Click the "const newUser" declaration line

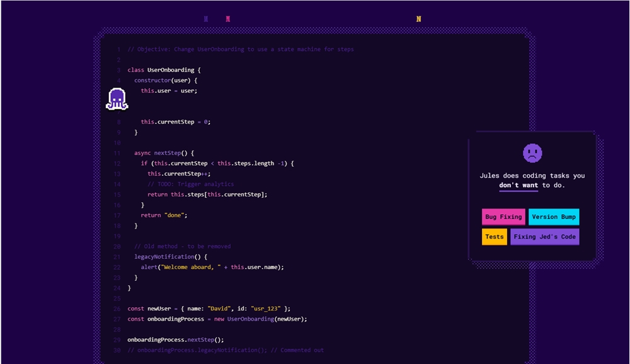pos(209,309)
